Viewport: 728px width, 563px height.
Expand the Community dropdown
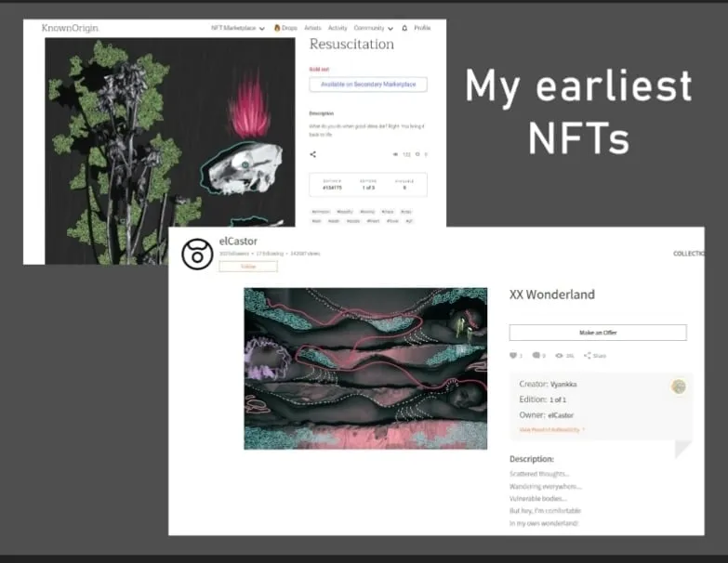click(373, 28)
